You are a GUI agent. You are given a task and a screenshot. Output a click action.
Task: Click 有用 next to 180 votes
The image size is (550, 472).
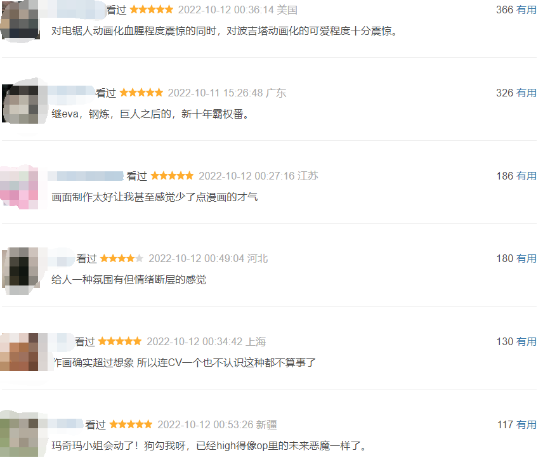tap(526, 258)
